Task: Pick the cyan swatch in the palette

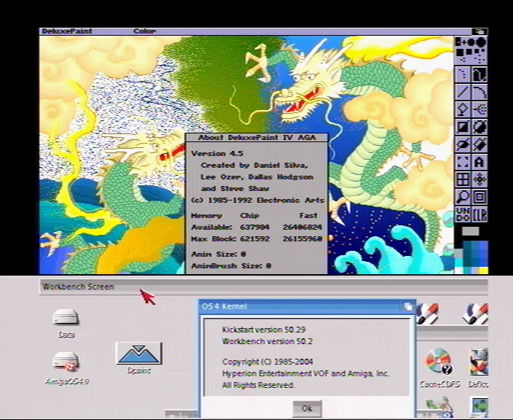Action: (459, 262)
